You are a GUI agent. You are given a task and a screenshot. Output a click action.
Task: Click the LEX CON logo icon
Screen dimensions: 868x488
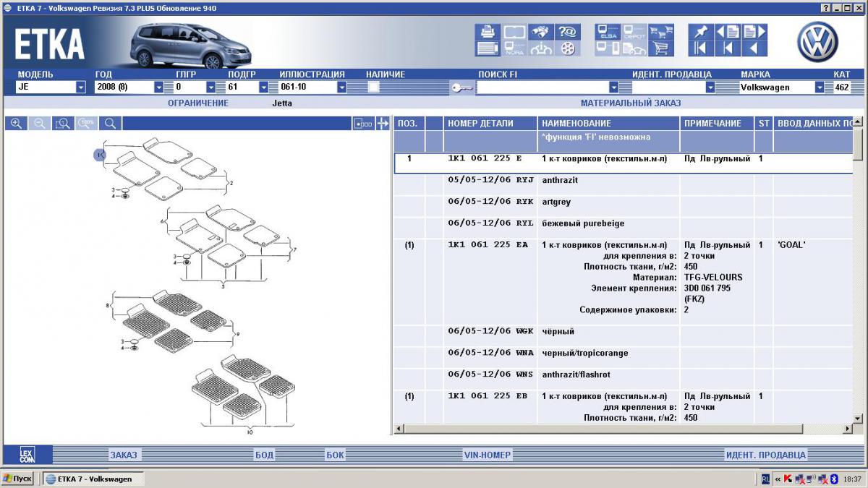coord(27,455)
